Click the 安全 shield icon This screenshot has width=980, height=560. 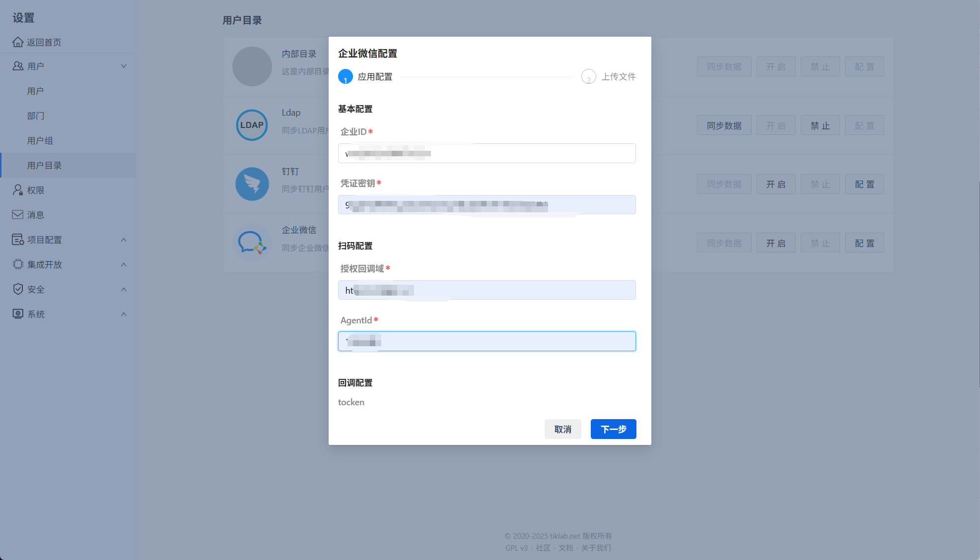coord(18,289)
